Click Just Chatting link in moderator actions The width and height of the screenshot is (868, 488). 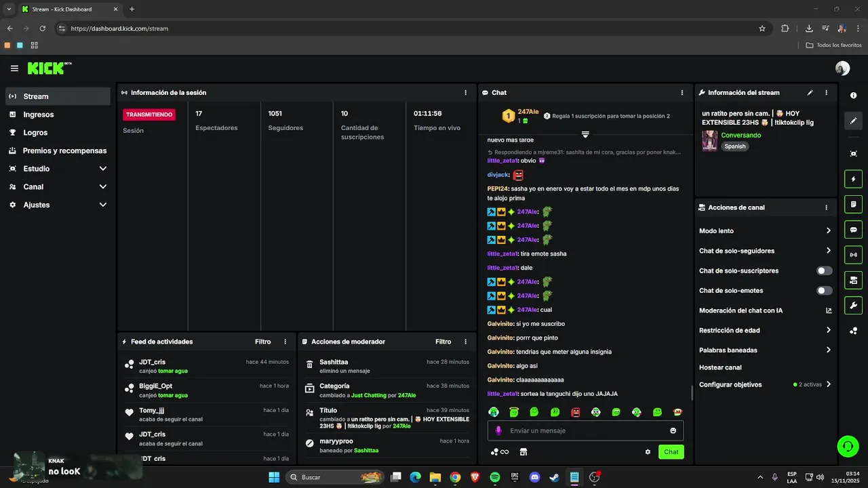[x=368, y=395]
